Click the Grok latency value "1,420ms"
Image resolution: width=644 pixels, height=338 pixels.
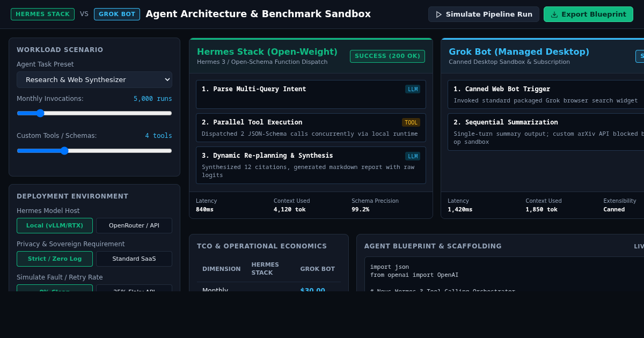[x=460, y=210]
